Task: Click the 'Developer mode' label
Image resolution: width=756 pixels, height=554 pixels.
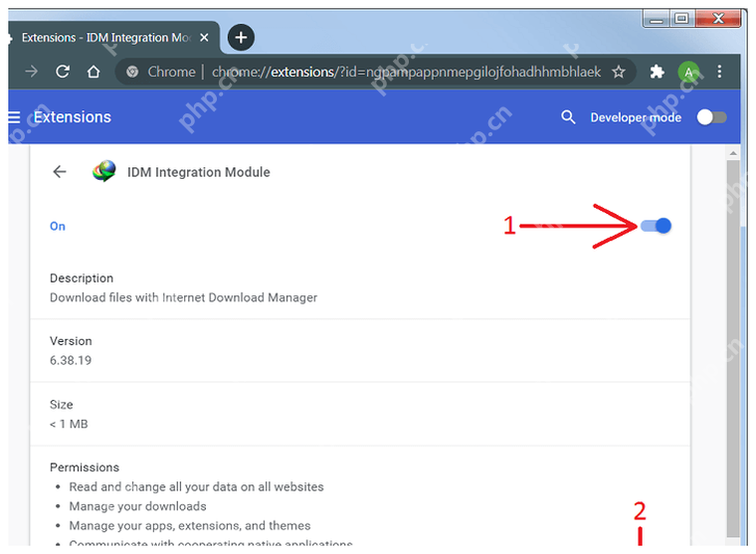Action: [x=636, y=117]
